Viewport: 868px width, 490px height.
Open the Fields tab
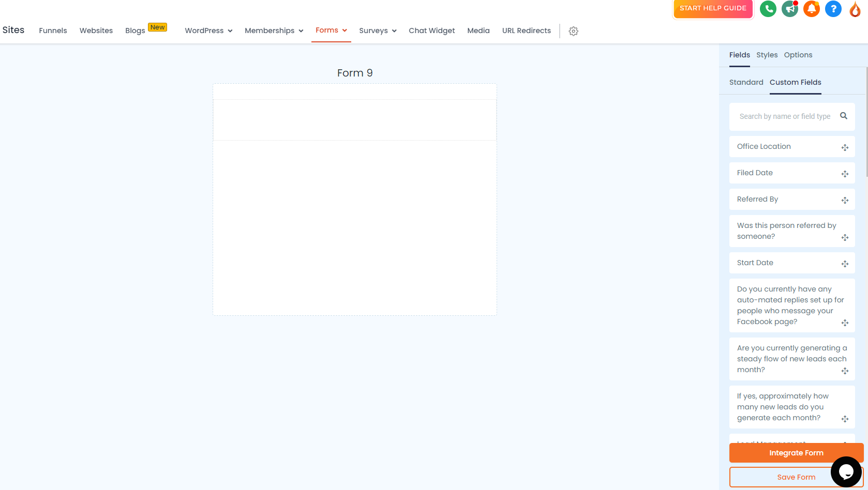[740, 55]
